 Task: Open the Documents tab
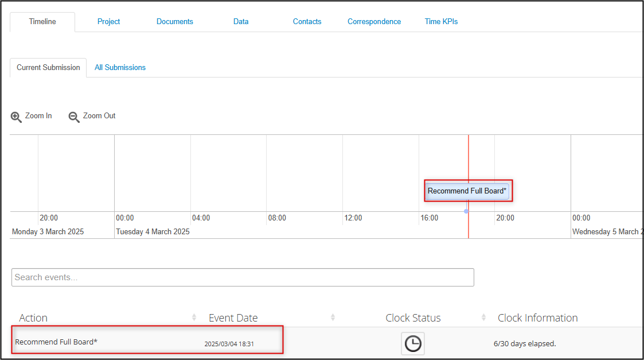point(174,22)
